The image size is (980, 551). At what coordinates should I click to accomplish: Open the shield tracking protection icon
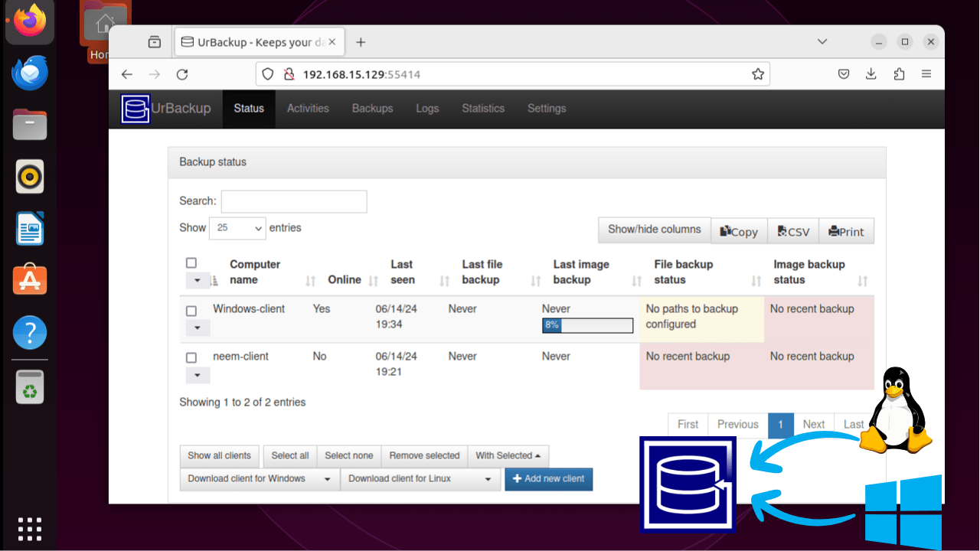tap(269, 73)
